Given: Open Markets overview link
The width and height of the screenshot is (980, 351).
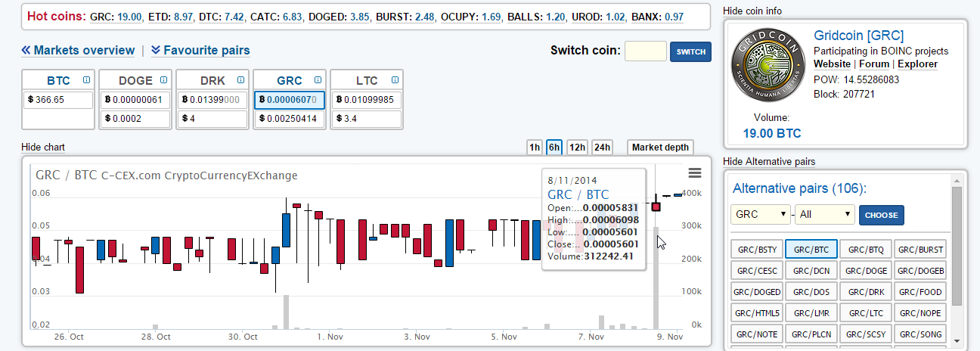Looking at the screenshot, I should point(78,51).
